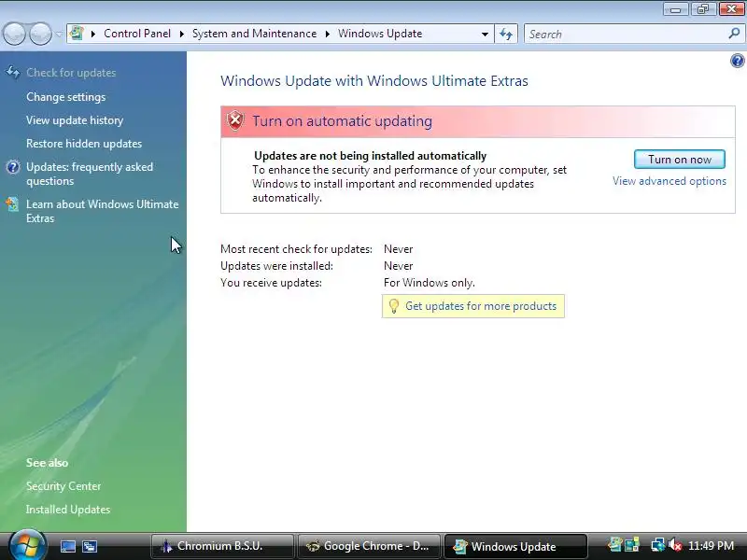Screen dimensions: 747x560
Task: Click 'Updates were installed:' label
Action: click(276, 266)
